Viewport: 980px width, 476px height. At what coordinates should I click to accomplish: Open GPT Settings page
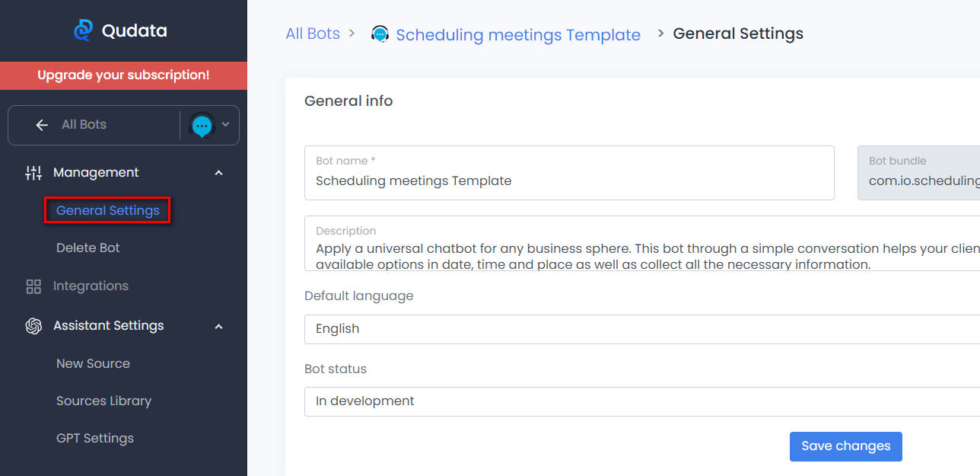click(x=95, y=439)
